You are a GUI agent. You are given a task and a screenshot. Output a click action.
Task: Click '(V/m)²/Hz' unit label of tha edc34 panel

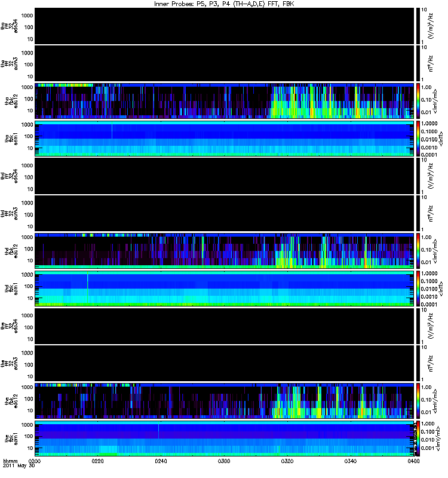(x=431, y=26)
